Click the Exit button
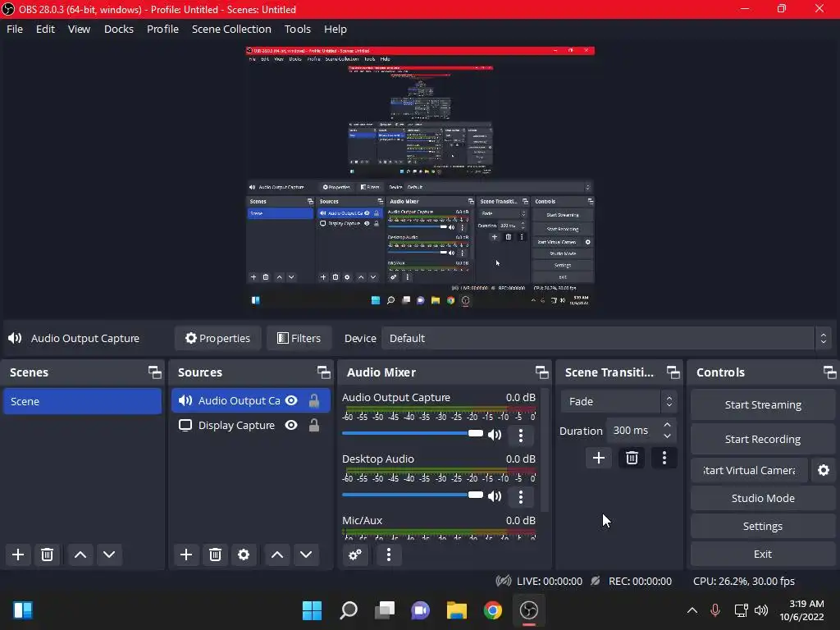The width and height of the screenshot is (840, 630). (x=763, y=554)
